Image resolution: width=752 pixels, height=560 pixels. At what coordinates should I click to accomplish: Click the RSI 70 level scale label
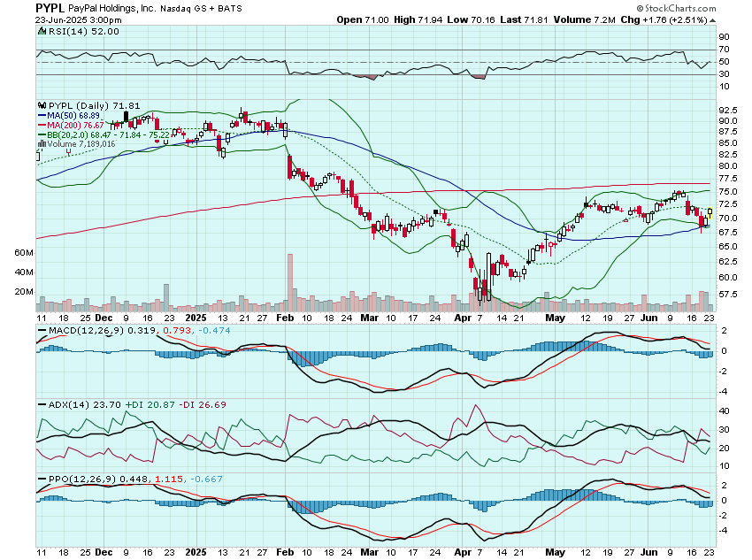pyautogui.click(x=725, y=50)
